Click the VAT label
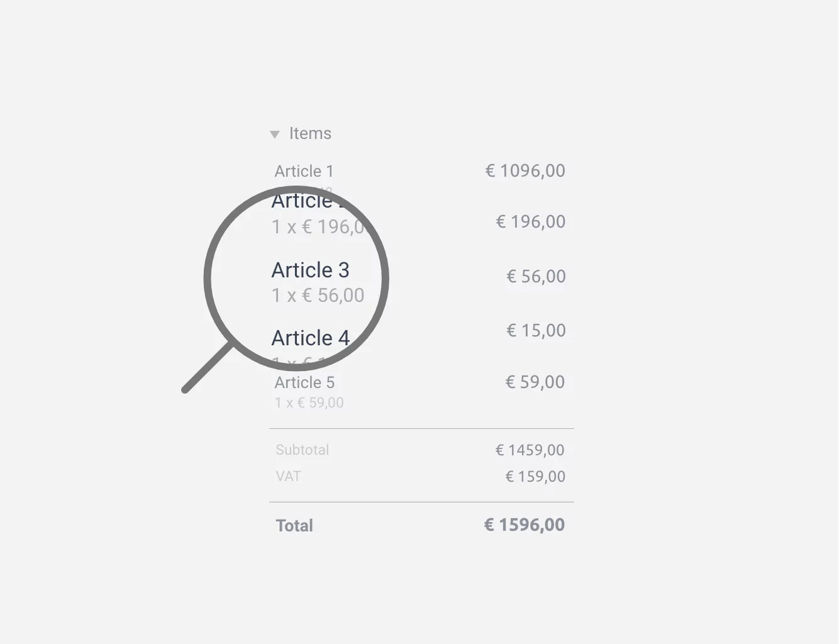The image size is (839, 644). 288,476
